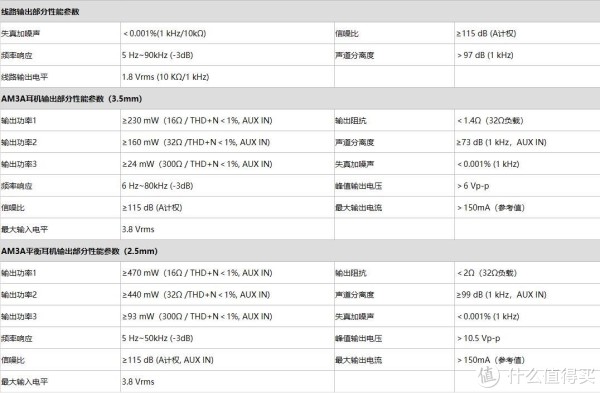600x393 pixels.
Task: Click the 1.8 Vrms (10 KΩ/1 kHz) value
Action: click(165, 77)
